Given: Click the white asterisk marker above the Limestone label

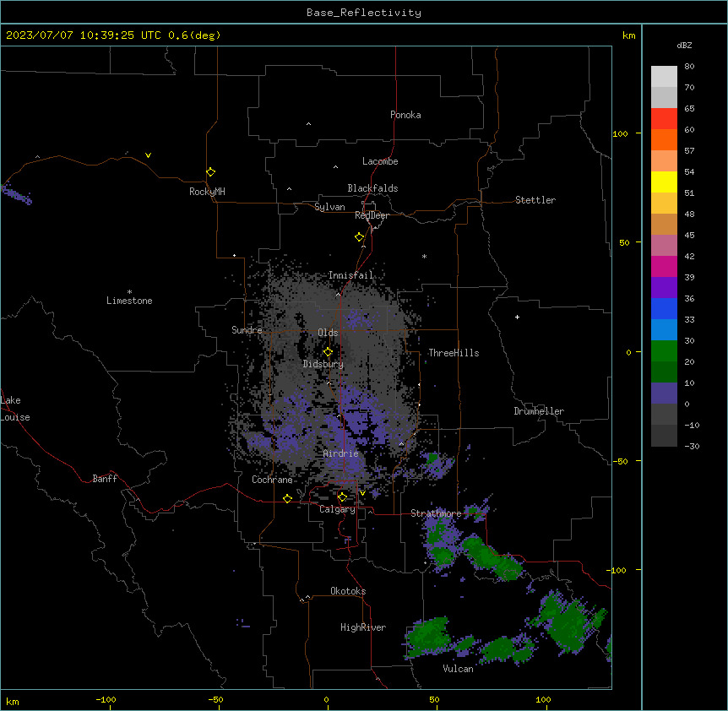Looking at the screenshot, I should point(129,292).
